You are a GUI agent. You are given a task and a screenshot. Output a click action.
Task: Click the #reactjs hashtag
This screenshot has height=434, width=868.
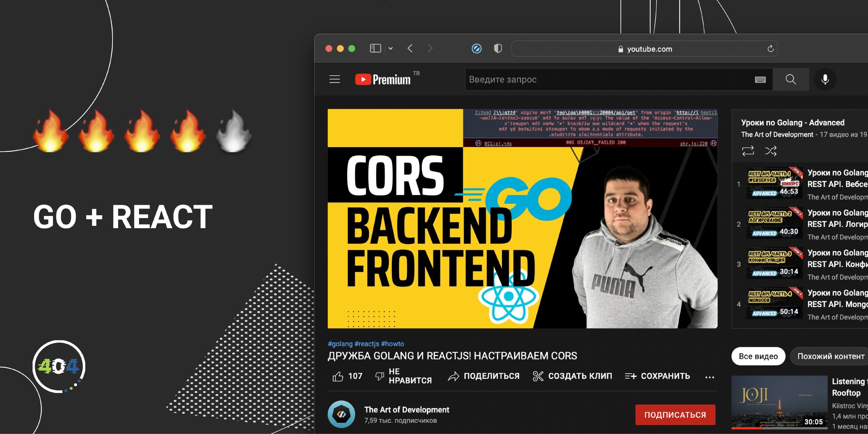[x=367, y=344]
